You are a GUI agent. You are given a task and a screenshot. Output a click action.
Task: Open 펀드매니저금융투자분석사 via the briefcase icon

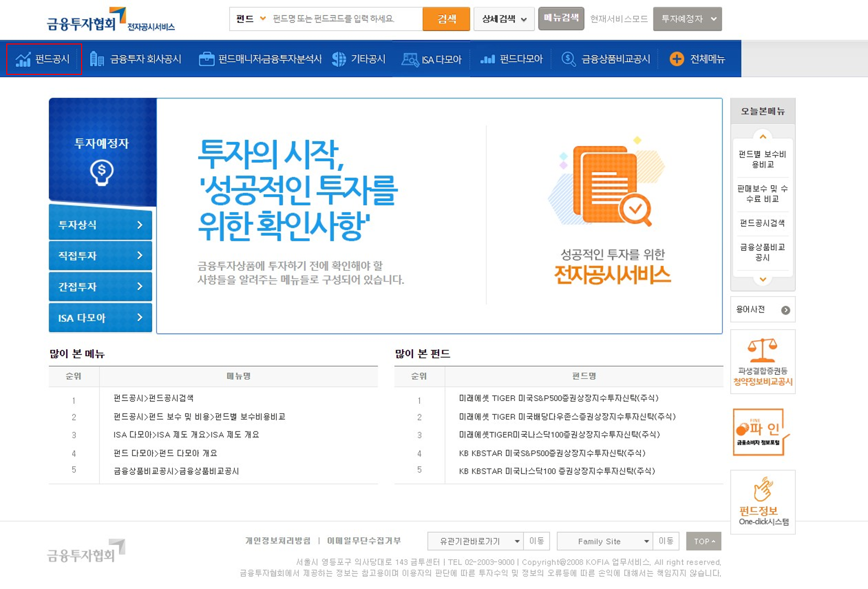click(206, 59)
